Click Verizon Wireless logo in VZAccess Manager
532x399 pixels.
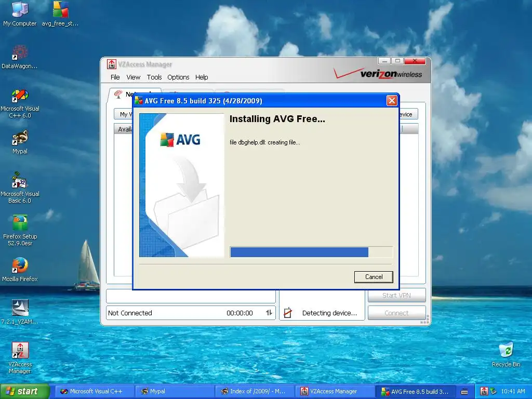(378, 73)
